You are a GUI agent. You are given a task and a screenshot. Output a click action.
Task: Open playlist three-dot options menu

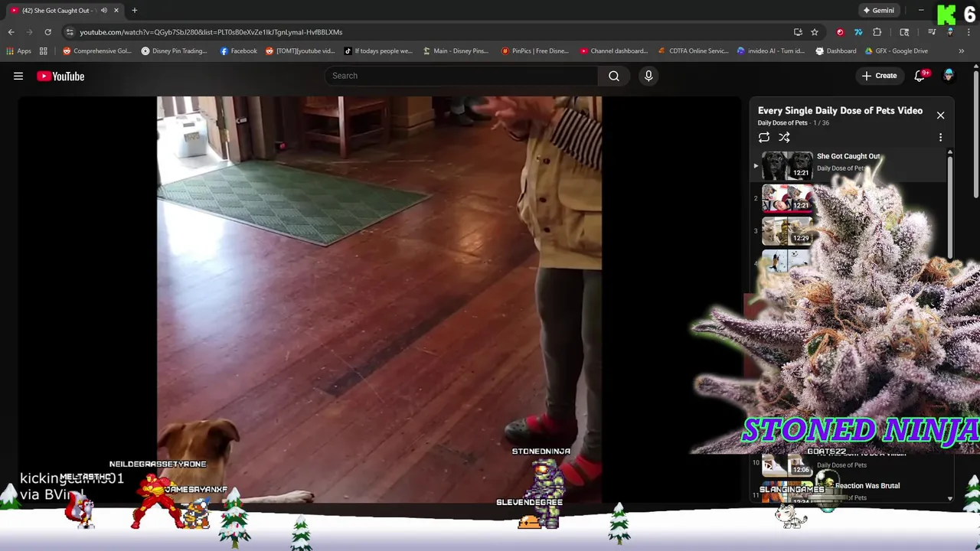click(940, 138)
